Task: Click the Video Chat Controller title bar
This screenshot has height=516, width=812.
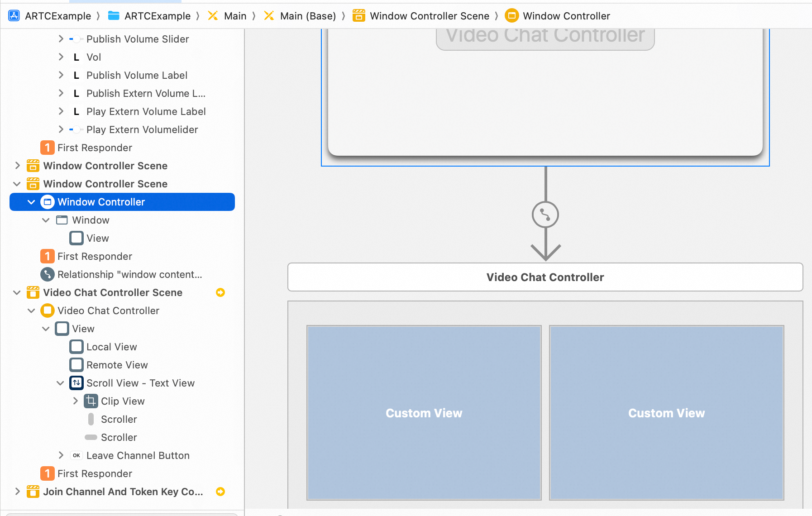Action: pos(545,277)
